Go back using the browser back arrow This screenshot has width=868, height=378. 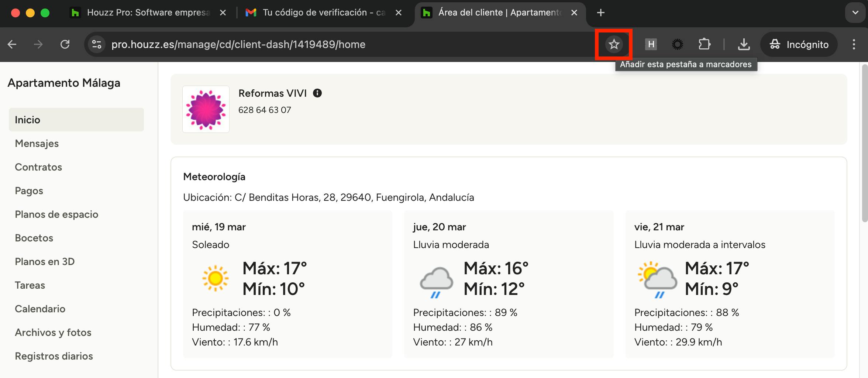pyautogui.click(x=12, y=44)
